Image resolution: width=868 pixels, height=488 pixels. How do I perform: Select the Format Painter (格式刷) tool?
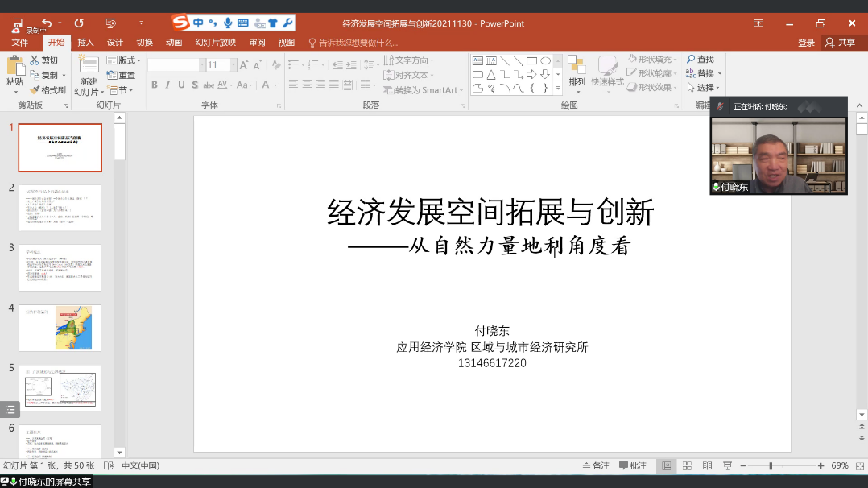click(x=35, y=90)
